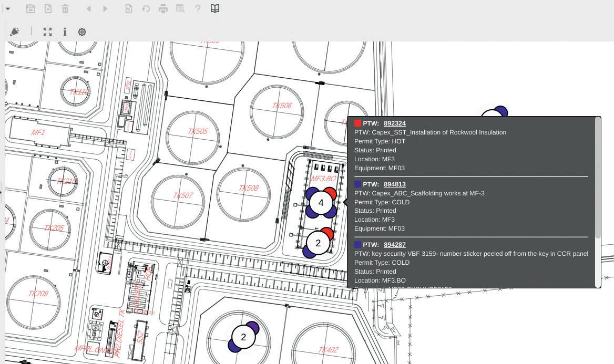
Task: Click the new document icon
Action: pos(48,9)
